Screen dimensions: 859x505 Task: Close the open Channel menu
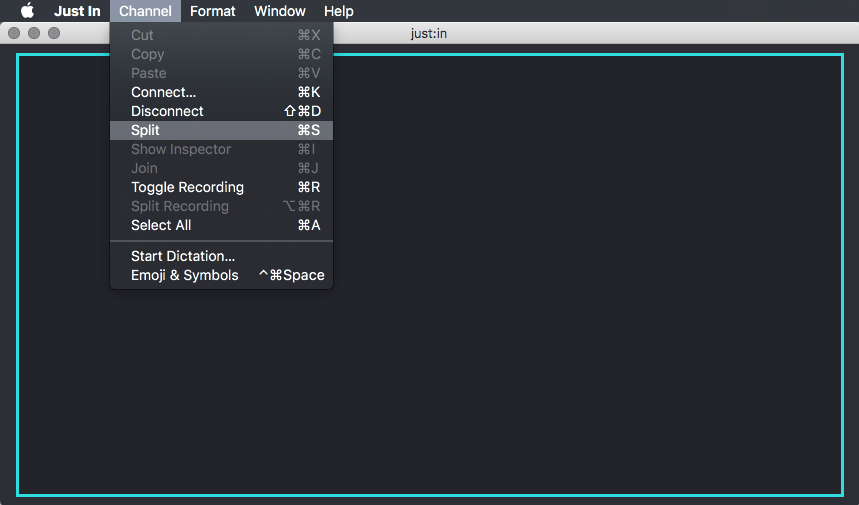(145, 11)
